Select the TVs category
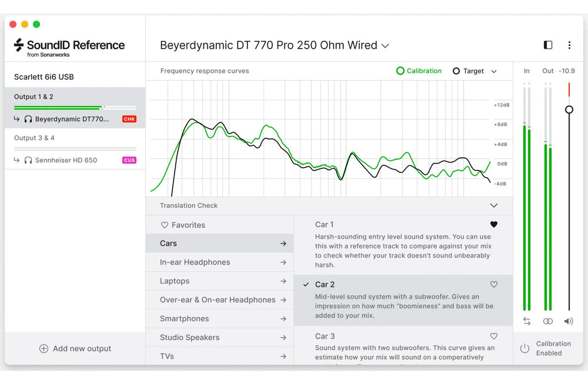Screen dimensions: 588x392 220,356
